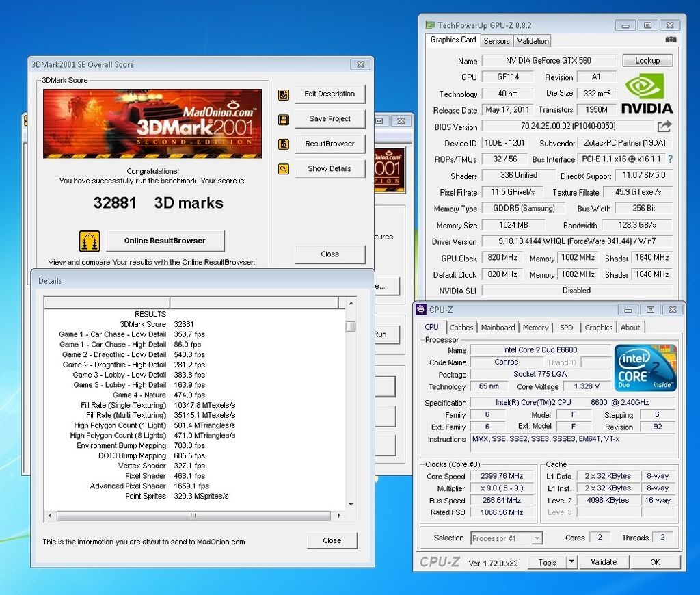Screen dimensions: 700x595
Task: Click the Edit Description icon
Action: click(284, 94)
